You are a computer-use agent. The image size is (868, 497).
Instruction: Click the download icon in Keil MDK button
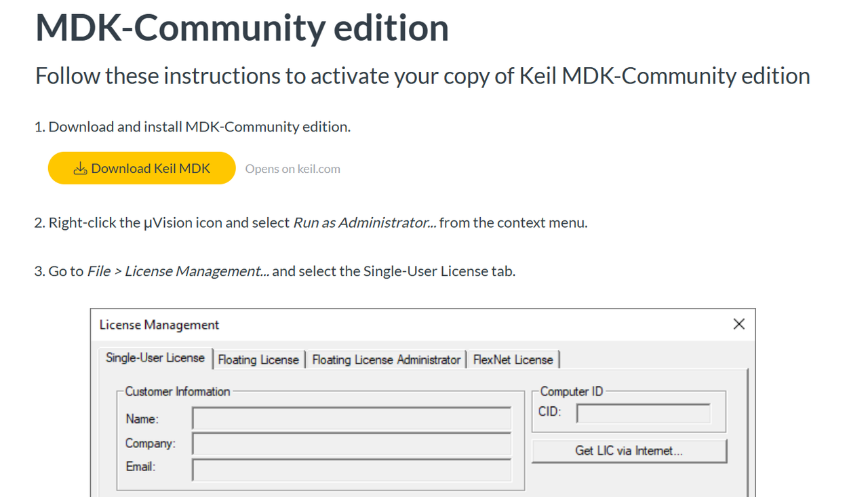tap(80, 168)
